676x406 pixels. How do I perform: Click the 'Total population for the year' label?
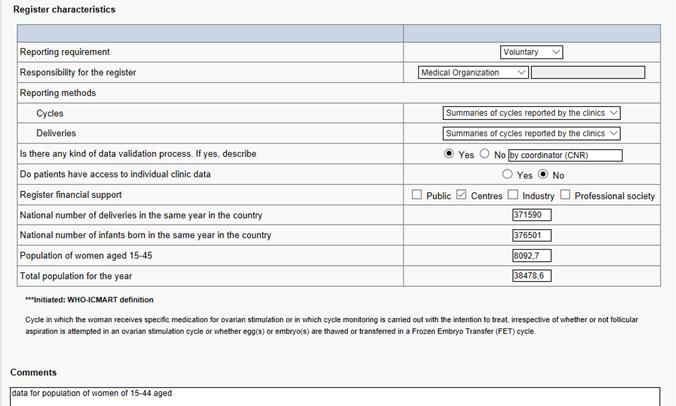(x=76, y=276)
